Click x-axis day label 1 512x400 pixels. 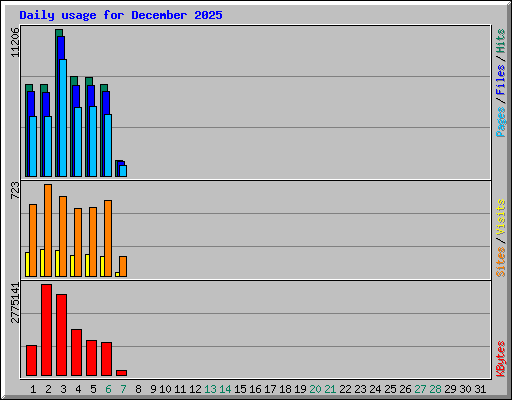(33, 389)
